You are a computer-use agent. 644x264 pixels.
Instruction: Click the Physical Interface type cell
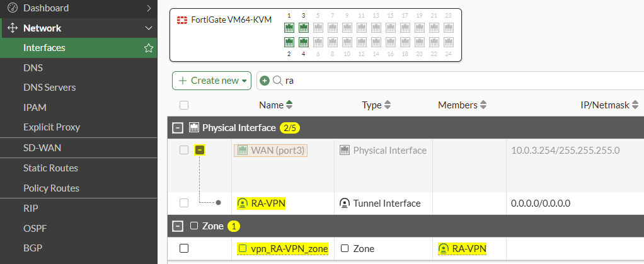383,151
